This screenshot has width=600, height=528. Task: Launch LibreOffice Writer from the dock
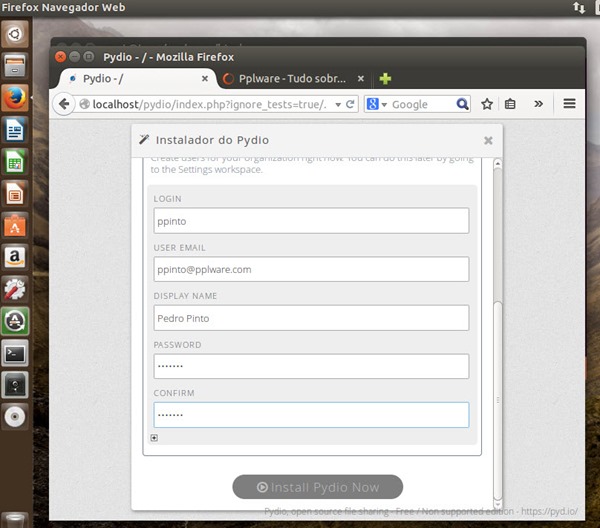coord(15,130)
